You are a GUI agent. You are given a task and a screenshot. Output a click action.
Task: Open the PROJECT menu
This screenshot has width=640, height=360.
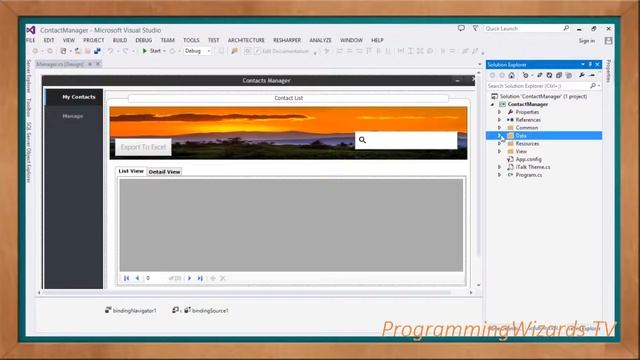click(93, 40)
